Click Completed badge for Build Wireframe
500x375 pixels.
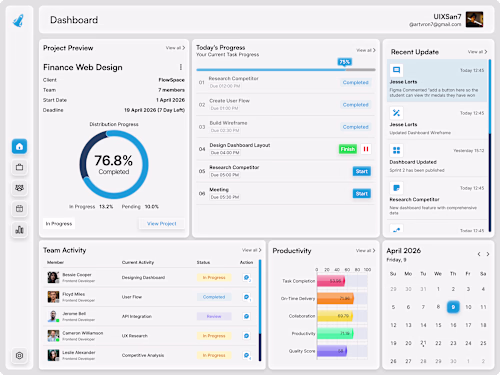(x=356, y=127)
